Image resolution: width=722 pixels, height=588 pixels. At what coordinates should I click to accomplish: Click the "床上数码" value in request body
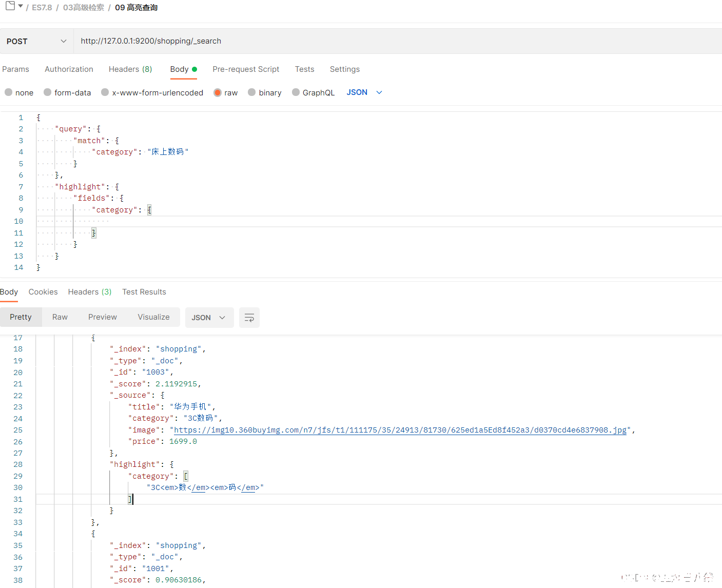[x=168, y=152]
